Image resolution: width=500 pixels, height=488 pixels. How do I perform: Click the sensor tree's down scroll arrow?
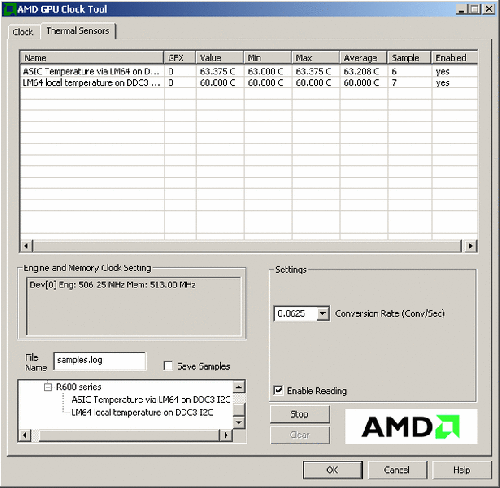239,422
